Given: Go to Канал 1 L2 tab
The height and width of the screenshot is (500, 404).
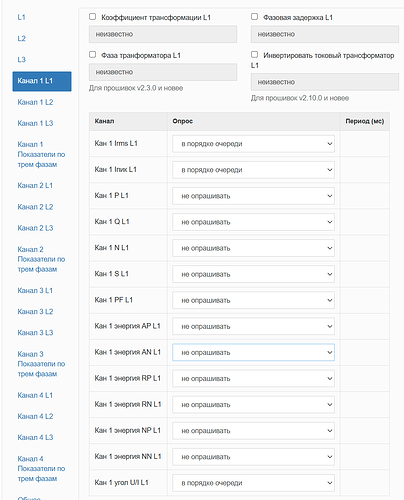Looking at the screenshot, I should pyautogui.click(x=35, y=102).
